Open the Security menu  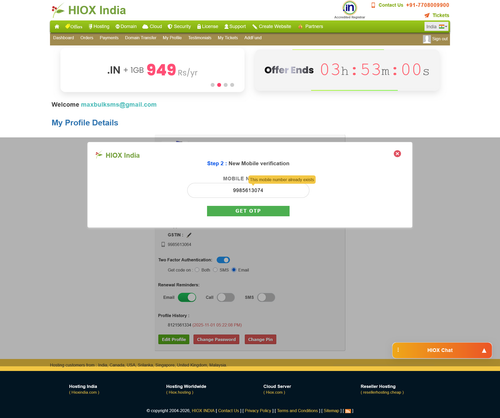pyautogui.click(x=179, y=27)
